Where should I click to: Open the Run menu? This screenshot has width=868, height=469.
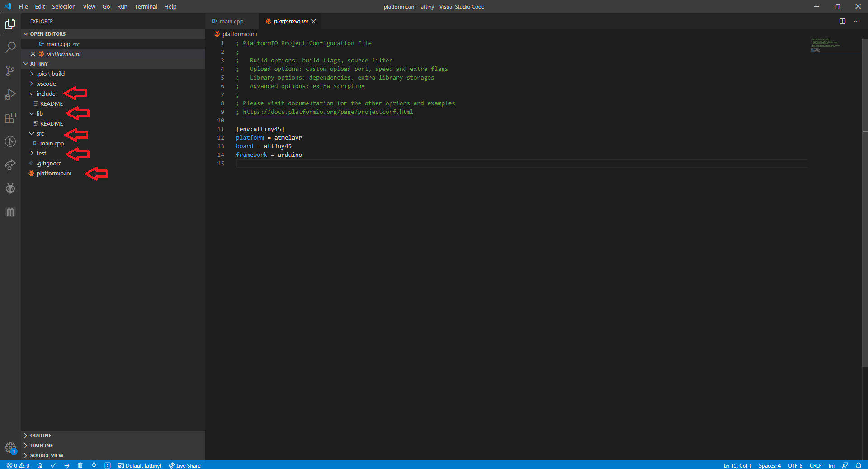tap(122, 6)
